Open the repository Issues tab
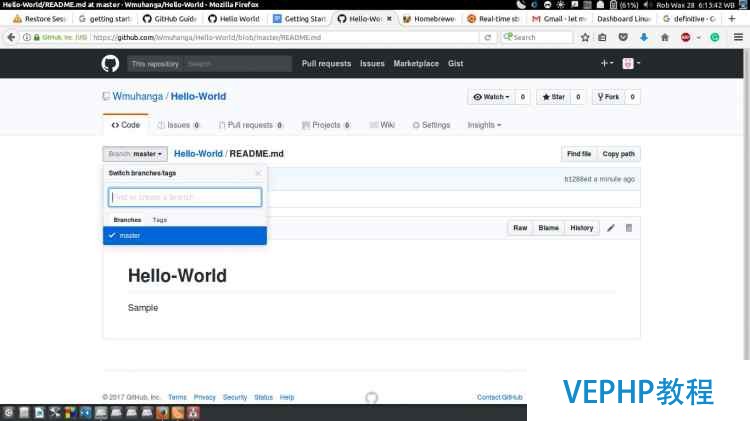 click(x=178, y=125)
